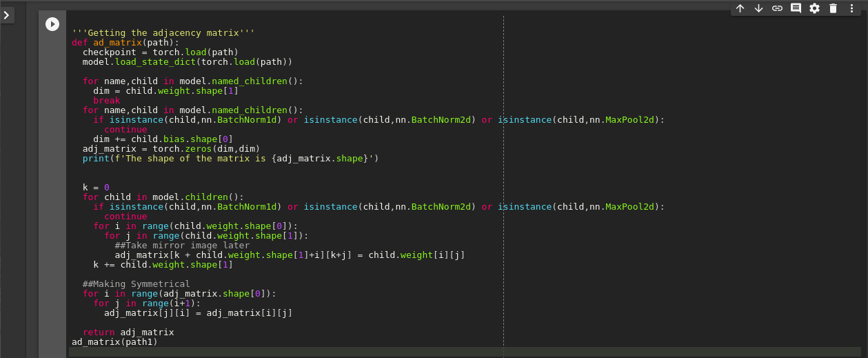Move cell down with the down arrow

tap(758, 8)
